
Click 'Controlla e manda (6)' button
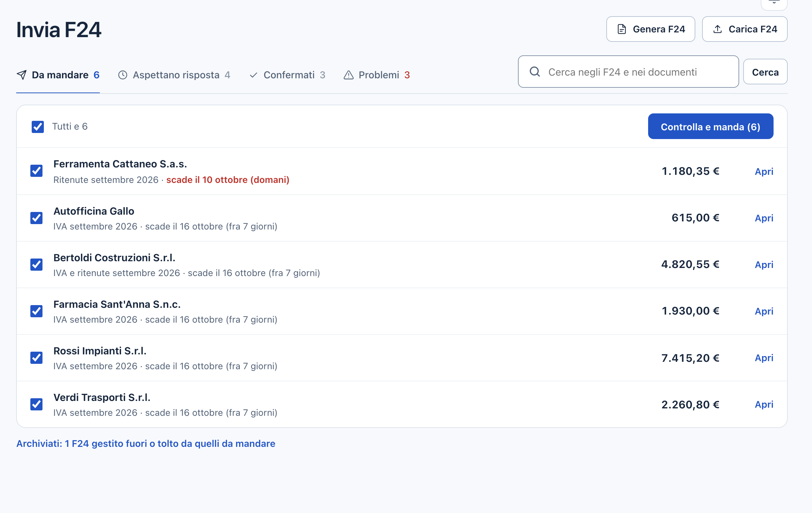point(710,127)
